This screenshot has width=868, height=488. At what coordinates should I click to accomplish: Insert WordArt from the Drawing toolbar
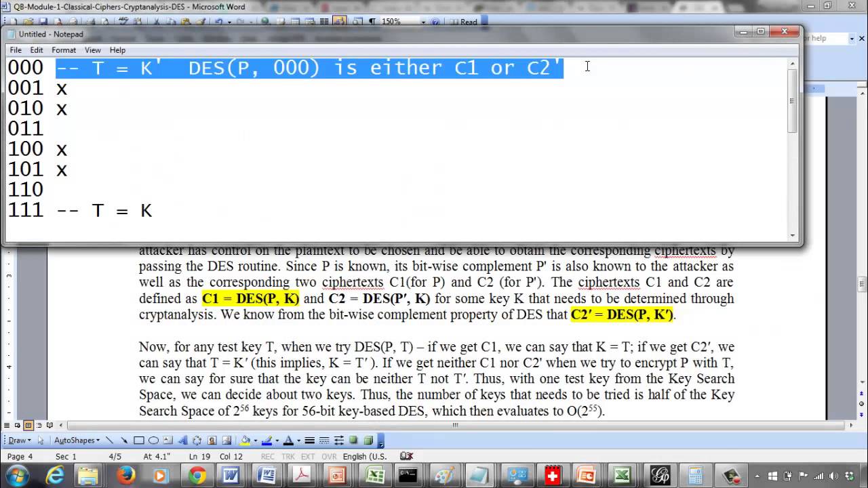(182, 441)
